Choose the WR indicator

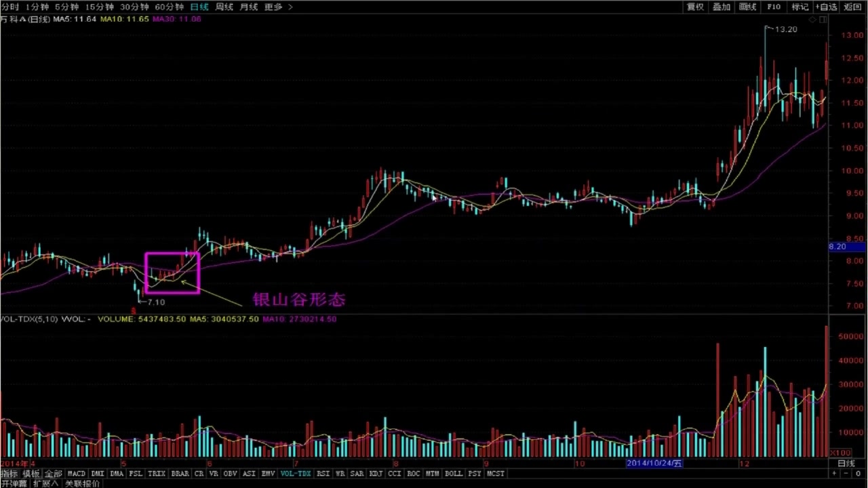(x=340, y=474)
